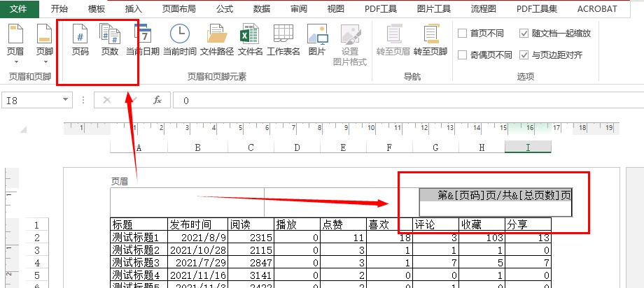Select column A header
Image resolution: width=644 pixels, height=288 pixels.
139,147
